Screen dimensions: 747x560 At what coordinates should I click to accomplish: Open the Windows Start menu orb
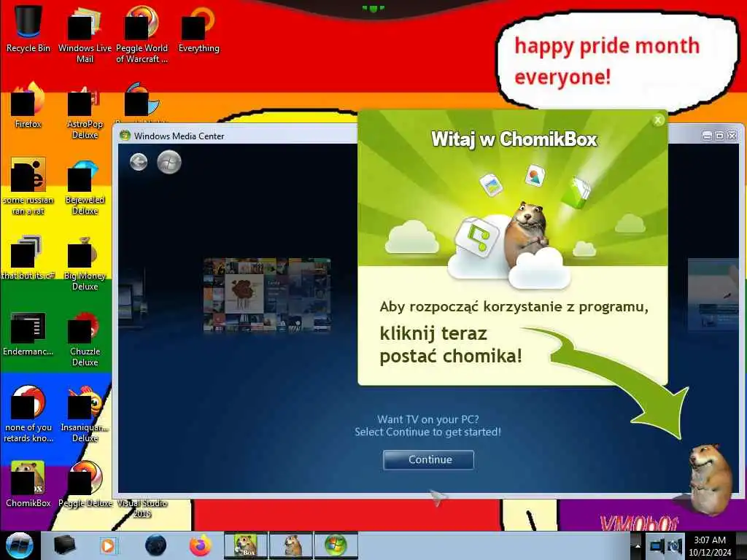tap(19, 545)
